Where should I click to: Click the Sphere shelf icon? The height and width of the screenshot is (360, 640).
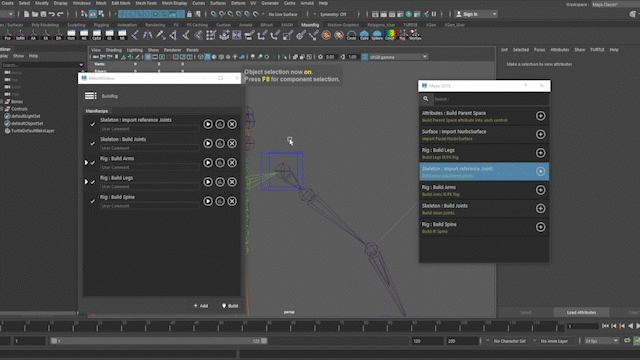pos(377,36)
